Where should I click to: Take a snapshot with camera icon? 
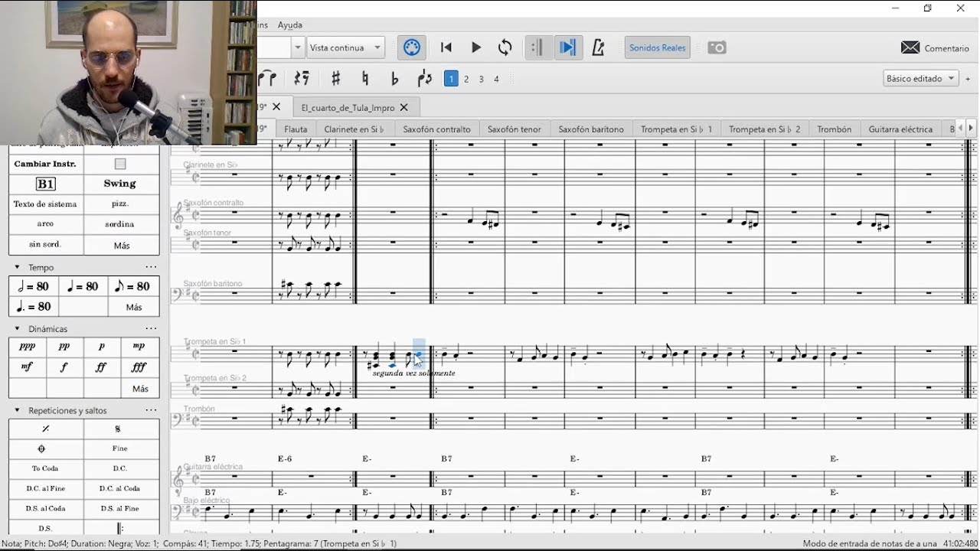717,47
